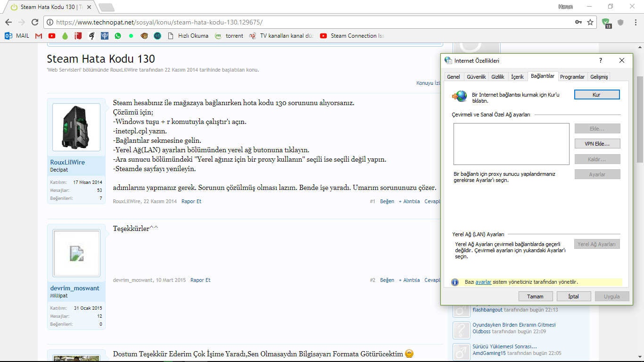Image resolution: width=644 pixels, height=362 pixels.
Task: Click the Harun profile button
Action: pos(566,6)
